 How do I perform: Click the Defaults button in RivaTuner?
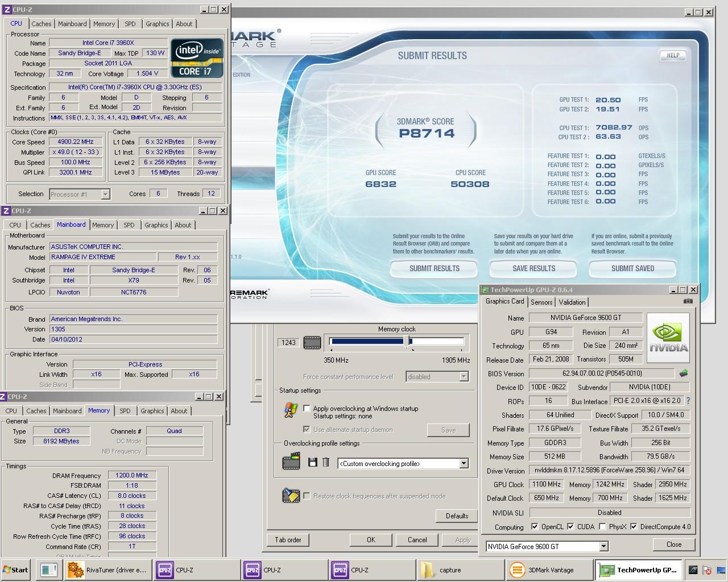click(457, 516)
